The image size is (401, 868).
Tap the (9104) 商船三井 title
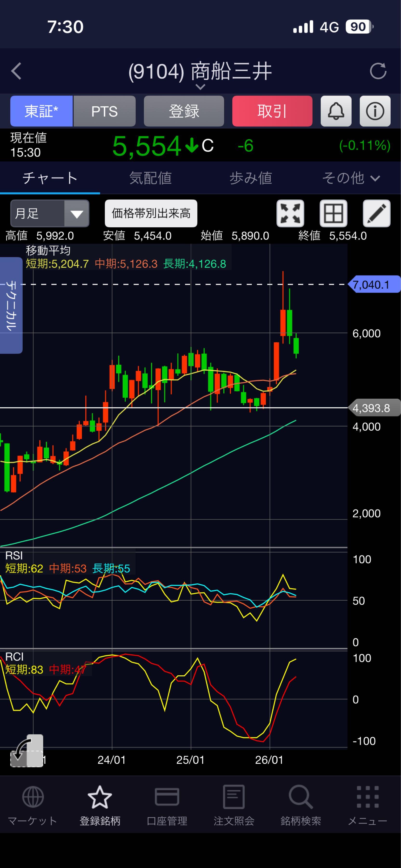(200, 71)
